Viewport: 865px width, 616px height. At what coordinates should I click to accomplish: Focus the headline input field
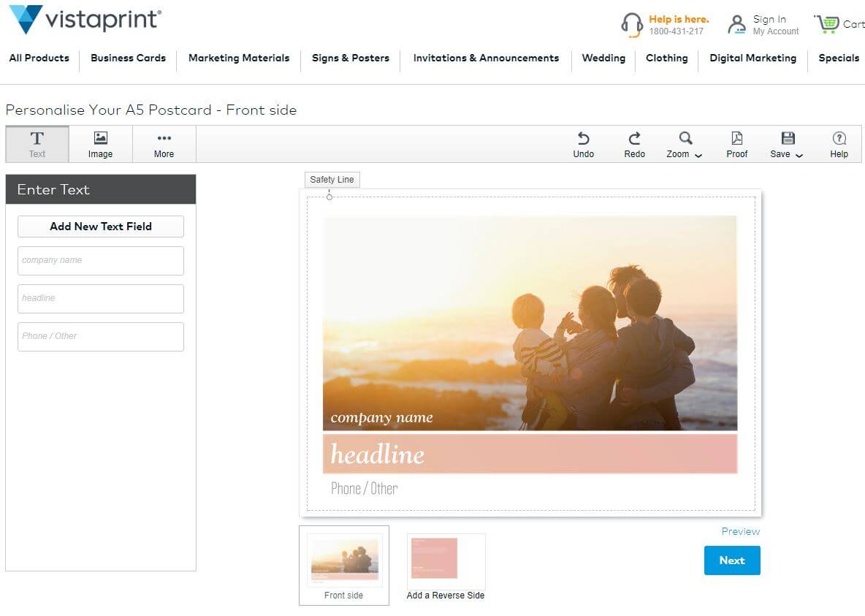click(100, 299)
